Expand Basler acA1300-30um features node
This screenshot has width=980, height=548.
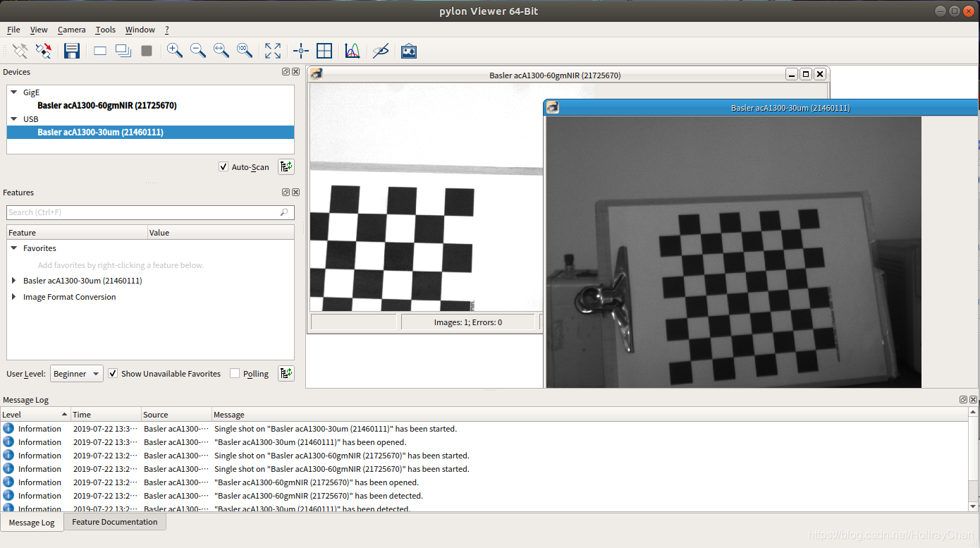pos(13,281)
